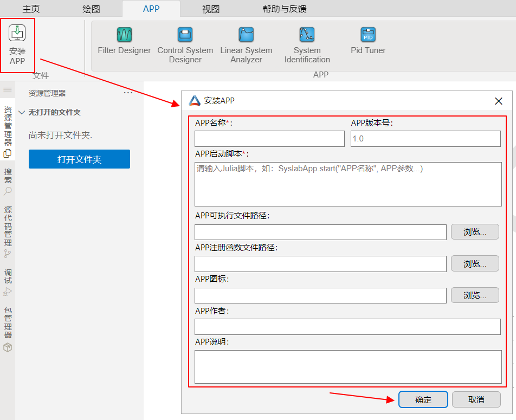Collapse the 无打开的文件夹 section
The width and height of the screenshot is (516, 420).
click(21, 112)
